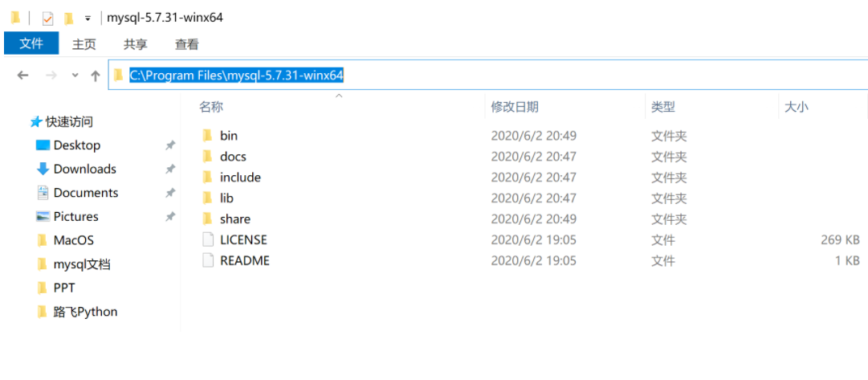Click the pin icon next to Pictures
Screen dimensions: 868x380
pyautogui.click(x=170, y=217)
